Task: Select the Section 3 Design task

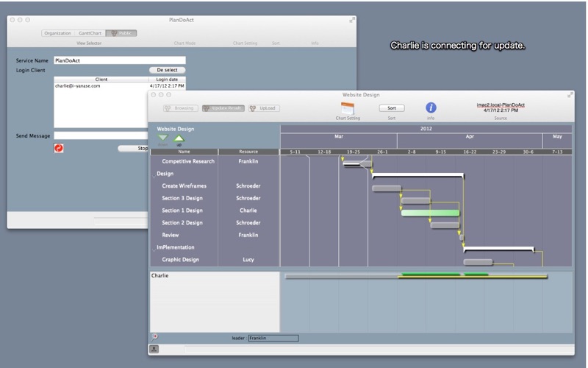Action: click(x=182, y=198)
